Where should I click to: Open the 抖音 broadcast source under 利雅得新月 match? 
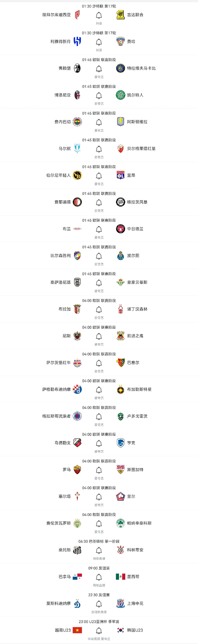tap(99, 50)
